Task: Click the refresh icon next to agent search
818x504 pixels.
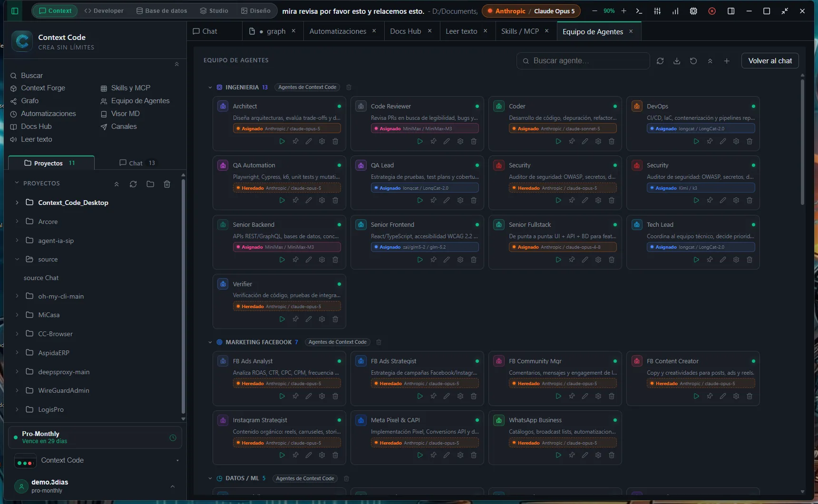Action: pyautogui.click(x=660, y=61)
